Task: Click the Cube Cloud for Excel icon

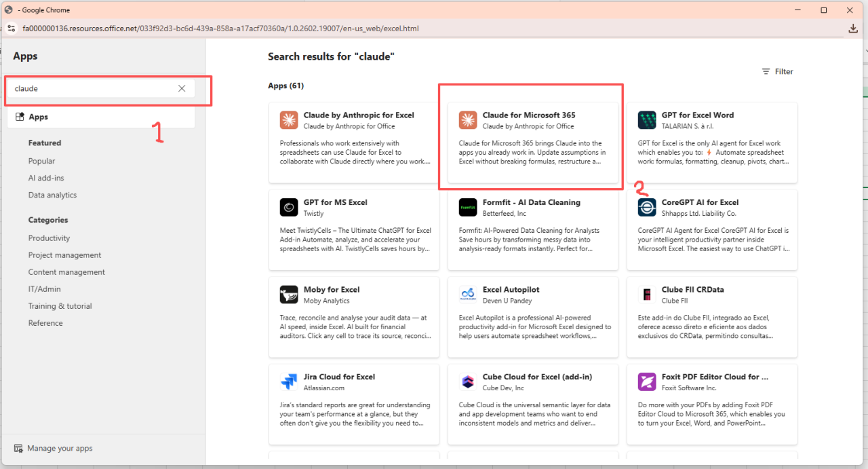Action: pyautogui.click(x=468, y=381)
